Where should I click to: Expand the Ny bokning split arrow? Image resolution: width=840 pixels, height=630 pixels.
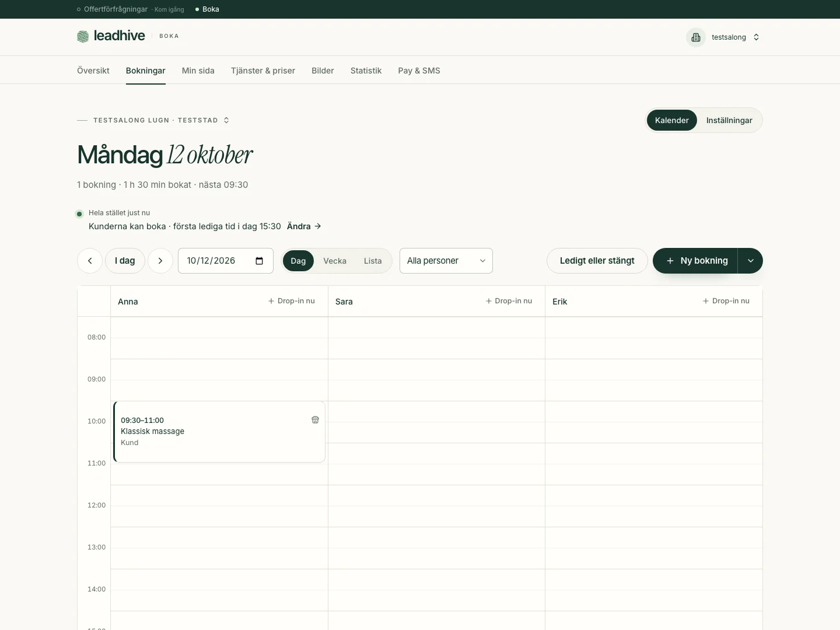[751, 261]
